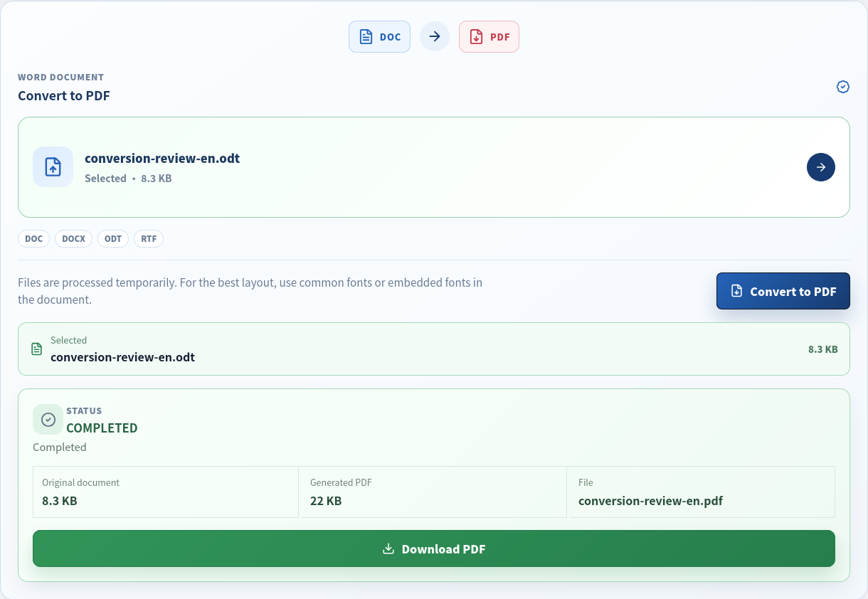Click conversion-review-en.odt in the Selected row
The image size is (868, 599).
tap(122, 357)
